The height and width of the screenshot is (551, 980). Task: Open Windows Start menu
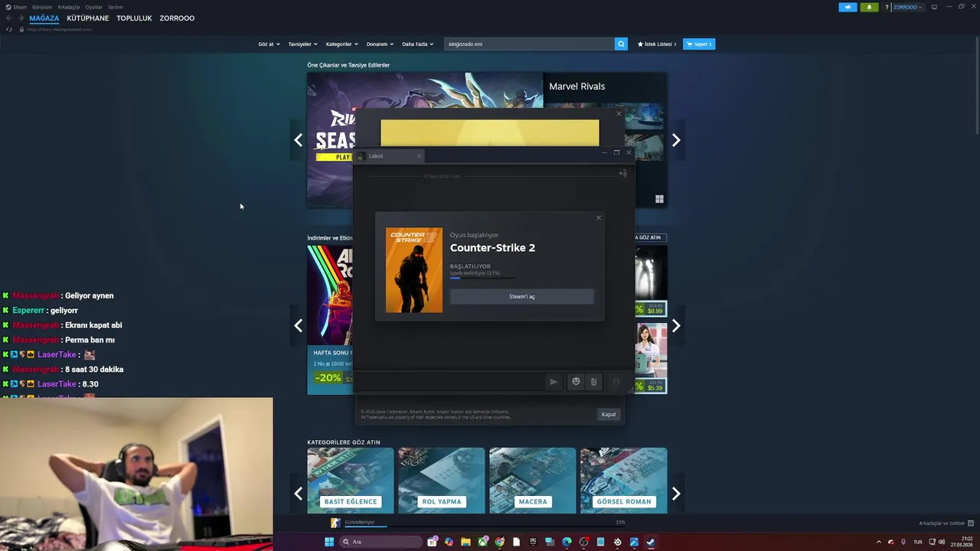[x=329, y=542]
